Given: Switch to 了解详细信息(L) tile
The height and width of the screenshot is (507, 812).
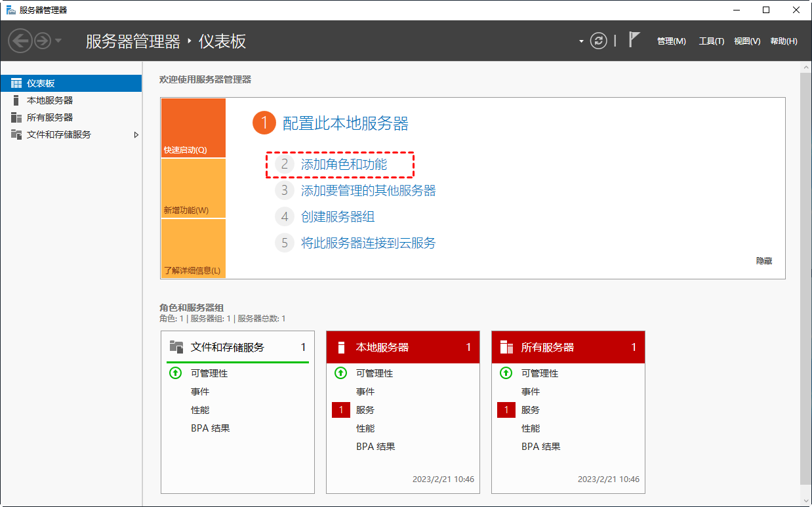Looking at the screenshot, I should 193,248.
